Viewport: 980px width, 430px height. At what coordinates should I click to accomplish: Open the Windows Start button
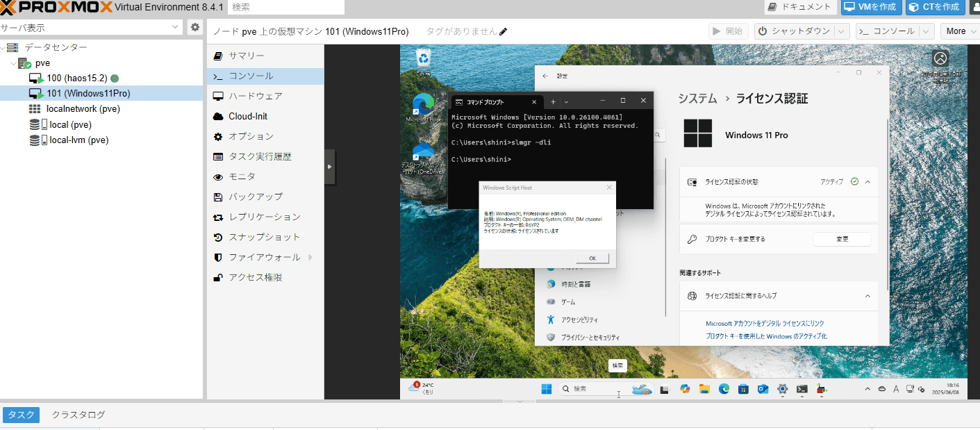tap(547, 389)
